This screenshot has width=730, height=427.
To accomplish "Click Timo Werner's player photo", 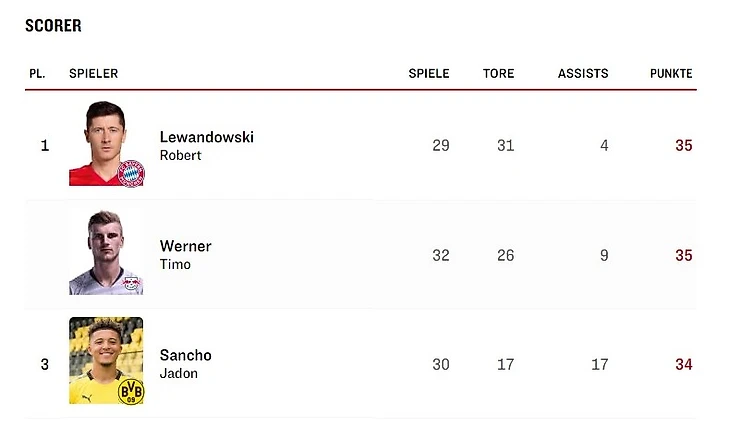I will point(105,252).
